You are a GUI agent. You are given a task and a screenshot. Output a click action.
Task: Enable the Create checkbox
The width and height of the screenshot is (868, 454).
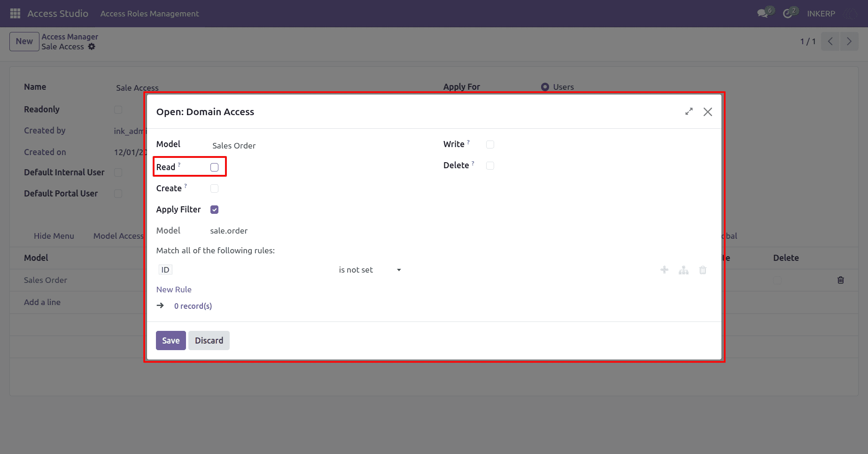(215, 188)
